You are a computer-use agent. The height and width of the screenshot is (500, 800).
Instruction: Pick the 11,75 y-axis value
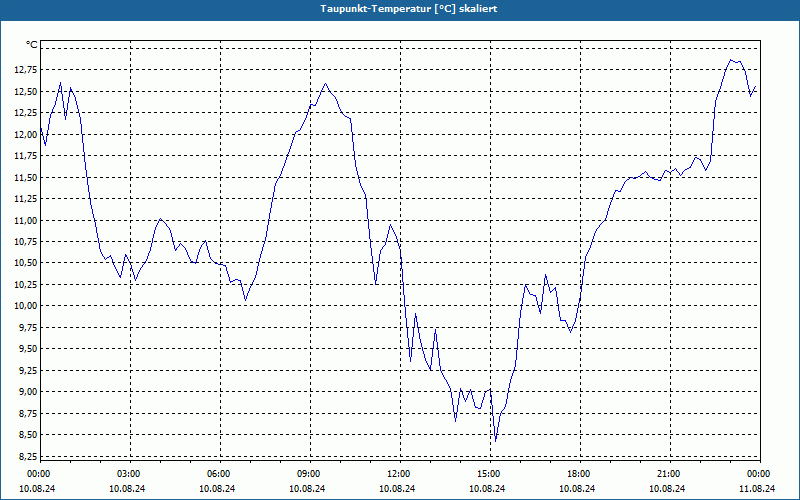coord(26,156)
